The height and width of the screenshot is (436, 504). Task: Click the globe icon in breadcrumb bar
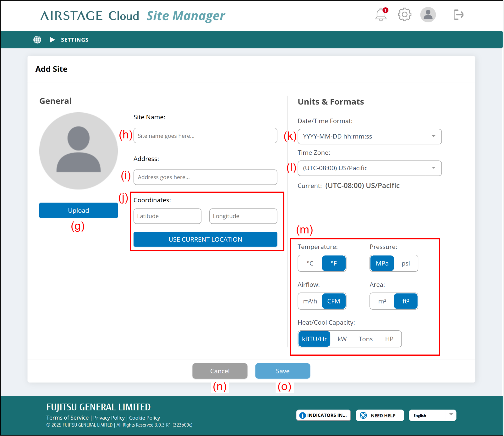point(37,40)
